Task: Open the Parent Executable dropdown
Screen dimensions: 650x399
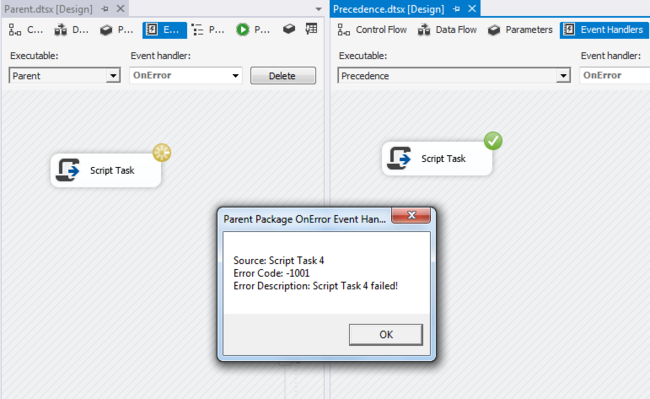Action: [113, 76]
